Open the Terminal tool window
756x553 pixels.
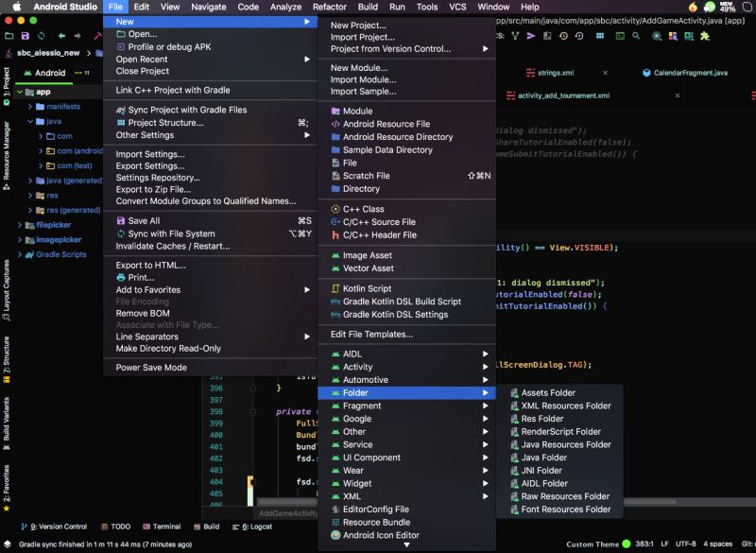(x=162, y=527)
